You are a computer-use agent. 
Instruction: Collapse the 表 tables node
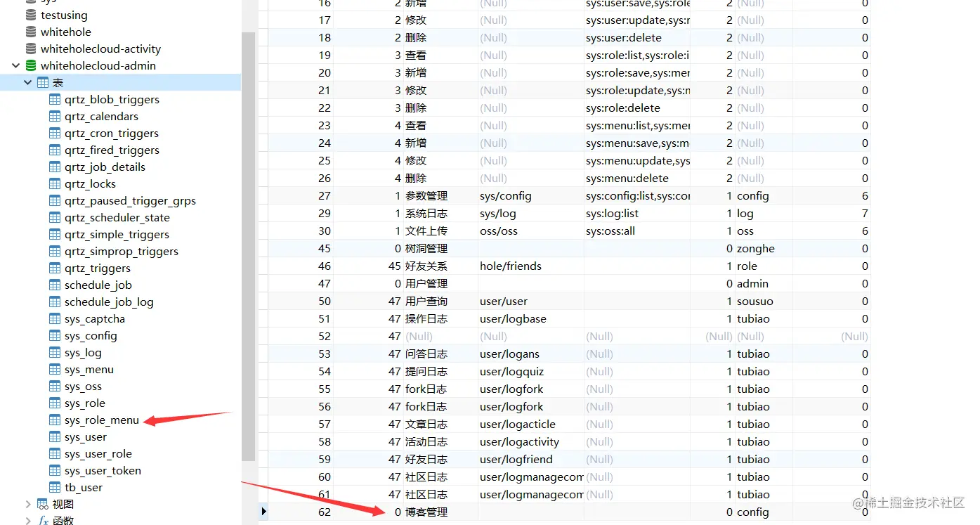[x=28, y=83]
